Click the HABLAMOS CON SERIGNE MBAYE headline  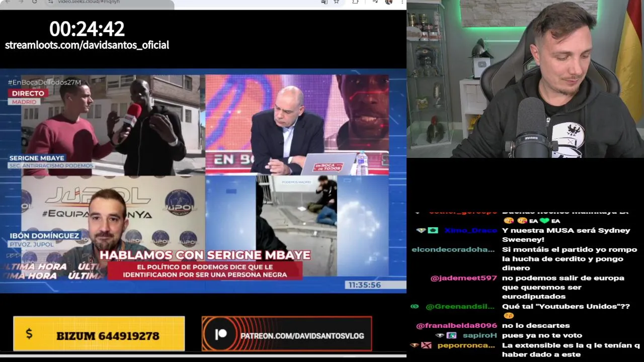click(205, 255)
